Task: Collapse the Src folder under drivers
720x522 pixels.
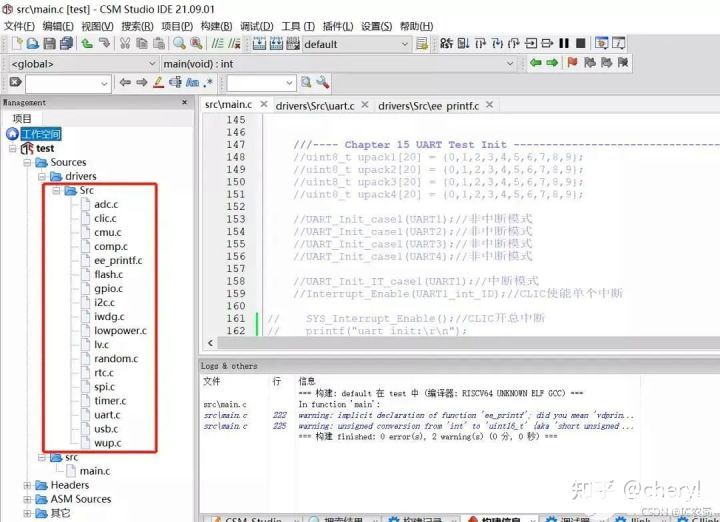Action: (56, 190)
